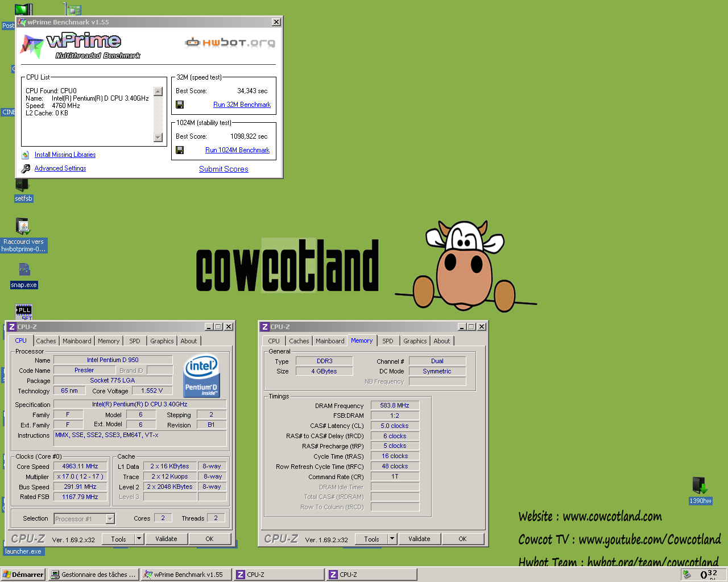Click CPU List scrollbar up arrow

click(x=158, y=92)
